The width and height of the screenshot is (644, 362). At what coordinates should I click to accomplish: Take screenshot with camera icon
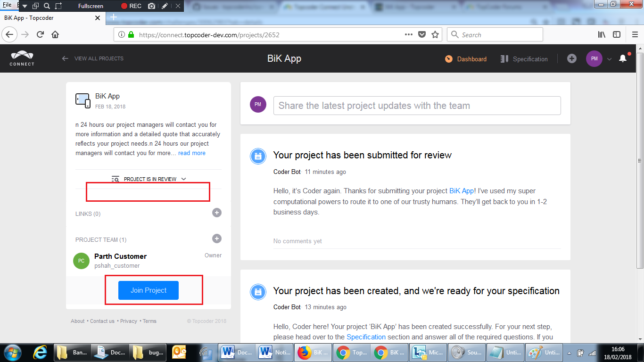point(151,6)
